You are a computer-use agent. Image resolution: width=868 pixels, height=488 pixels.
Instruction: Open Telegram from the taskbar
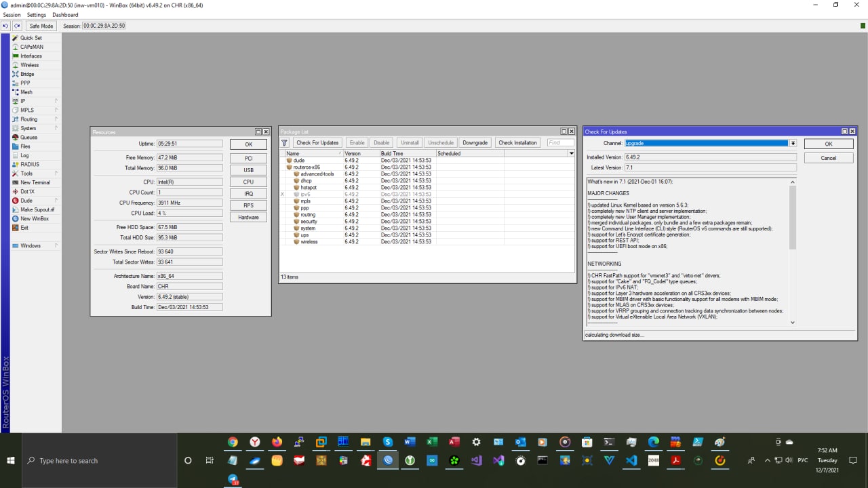[233, 479]
